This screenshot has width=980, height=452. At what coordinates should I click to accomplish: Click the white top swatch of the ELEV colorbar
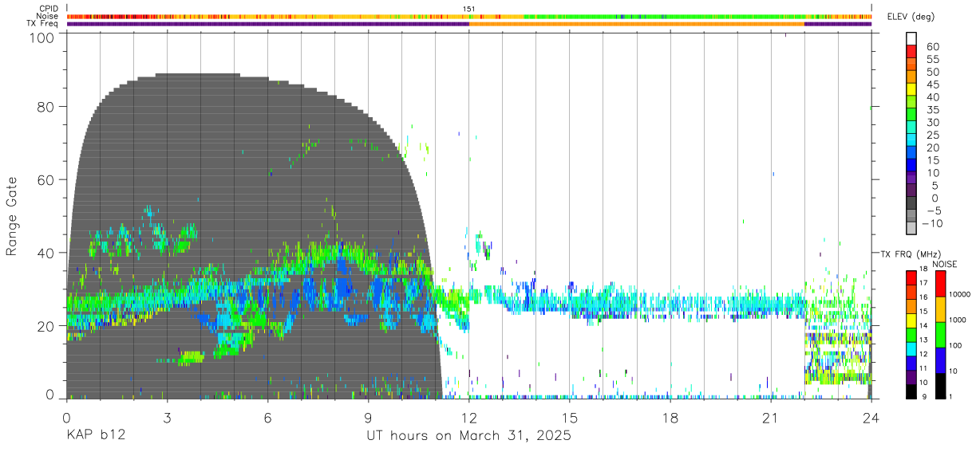click(x=911, y=39)
